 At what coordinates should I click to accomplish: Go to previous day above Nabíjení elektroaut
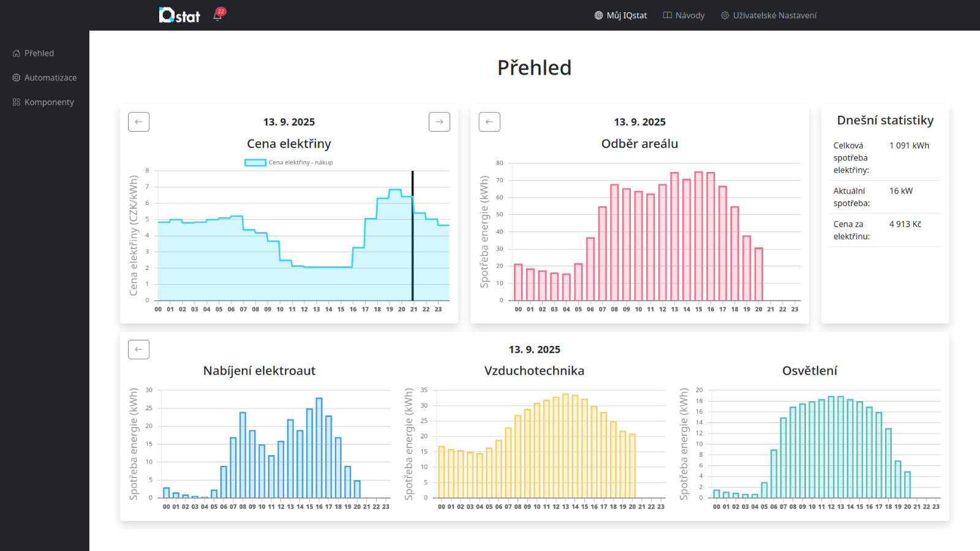click(x=138, y=350)
